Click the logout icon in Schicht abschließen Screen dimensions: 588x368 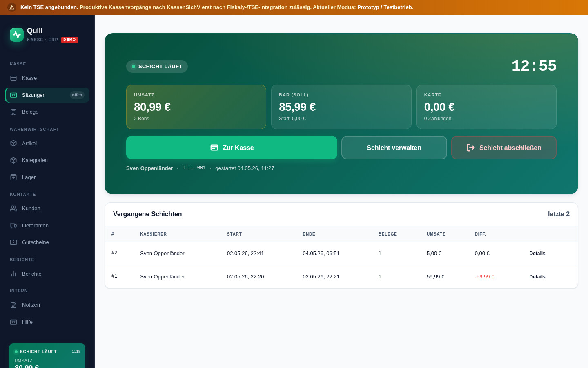(x=471, y=148)
